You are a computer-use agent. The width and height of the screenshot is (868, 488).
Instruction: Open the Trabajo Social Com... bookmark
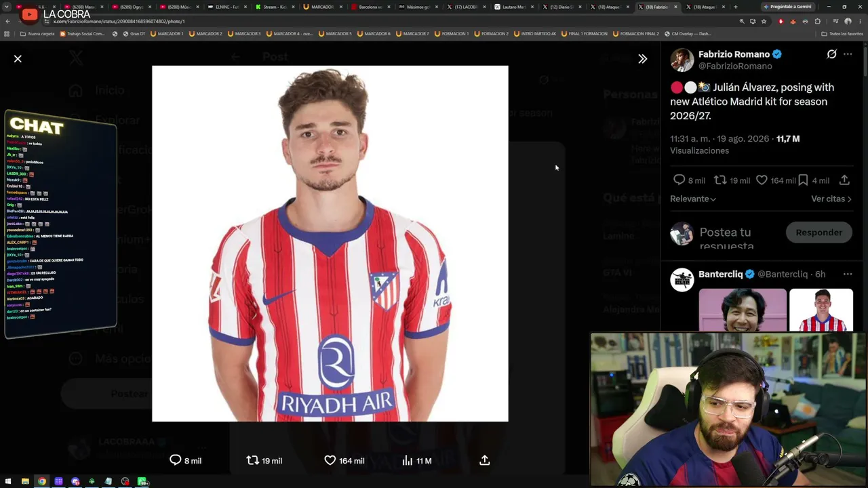pyautogui.click(x=83, y=34)
